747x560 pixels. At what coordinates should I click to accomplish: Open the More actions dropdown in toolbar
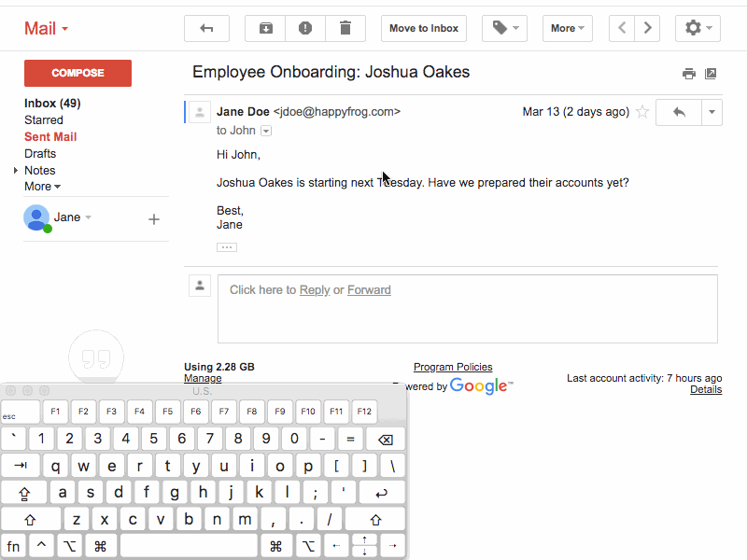click(x=568, y=28)
